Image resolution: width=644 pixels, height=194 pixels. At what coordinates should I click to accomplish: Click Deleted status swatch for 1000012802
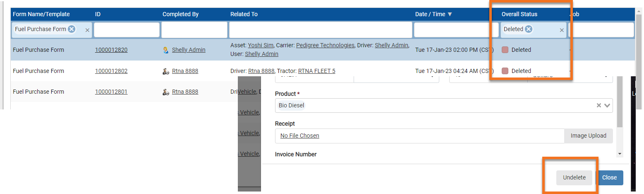[505, 71]
